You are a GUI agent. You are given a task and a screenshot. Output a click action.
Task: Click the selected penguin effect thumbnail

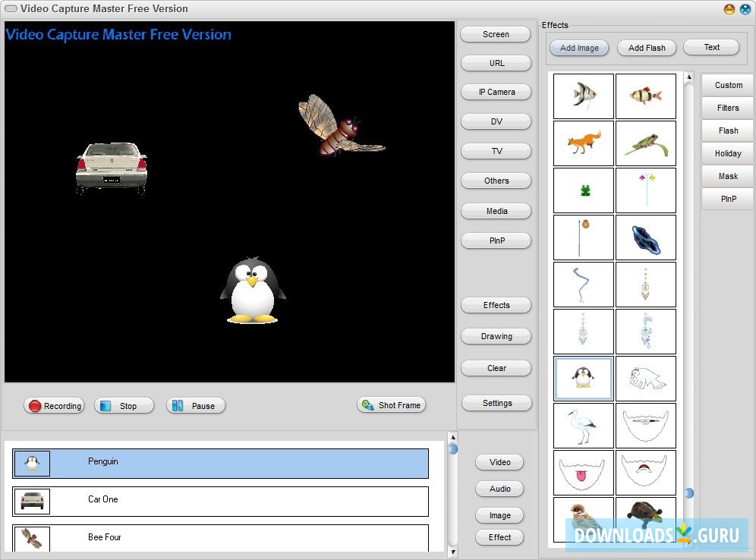click(583, 377)
